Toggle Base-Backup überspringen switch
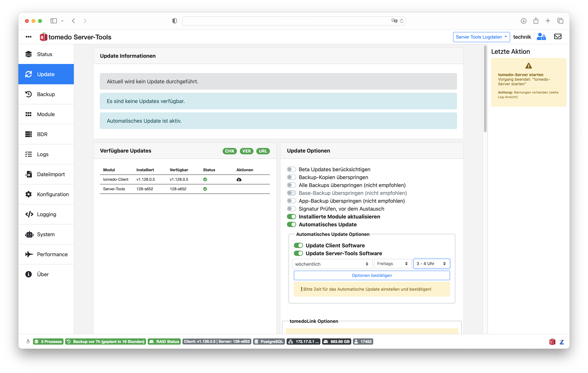This screenshot has height=373, width=588. point(291,193)
